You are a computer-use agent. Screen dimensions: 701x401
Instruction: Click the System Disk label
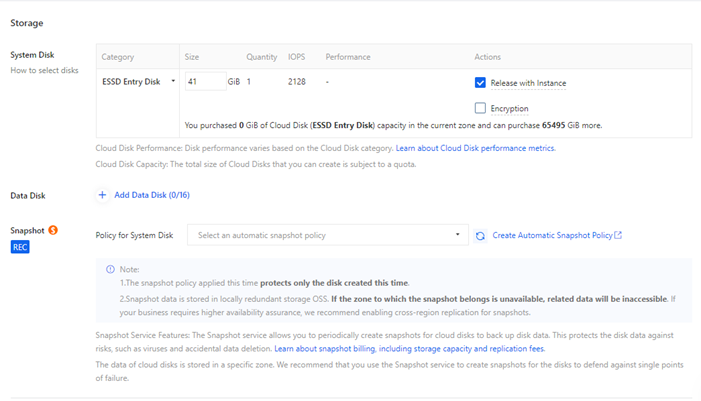(32, 55)
